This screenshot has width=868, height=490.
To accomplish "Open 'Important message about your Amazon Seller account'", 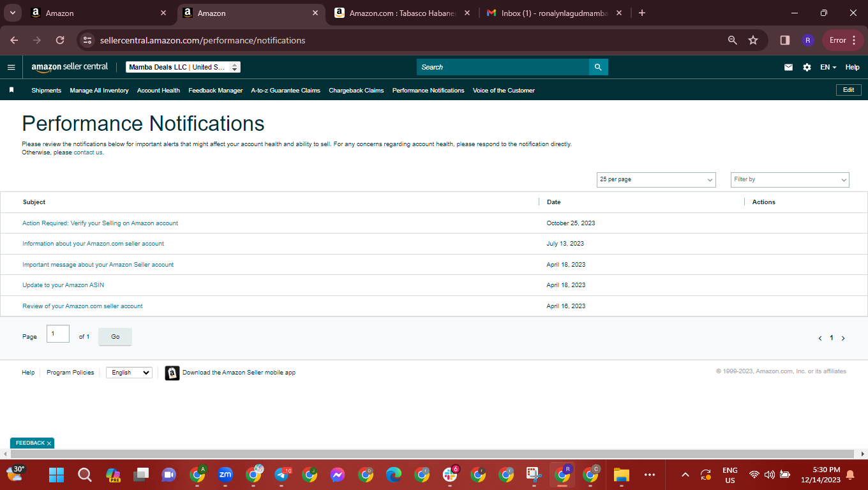I will pyautogui.click(x=98, y=265).
